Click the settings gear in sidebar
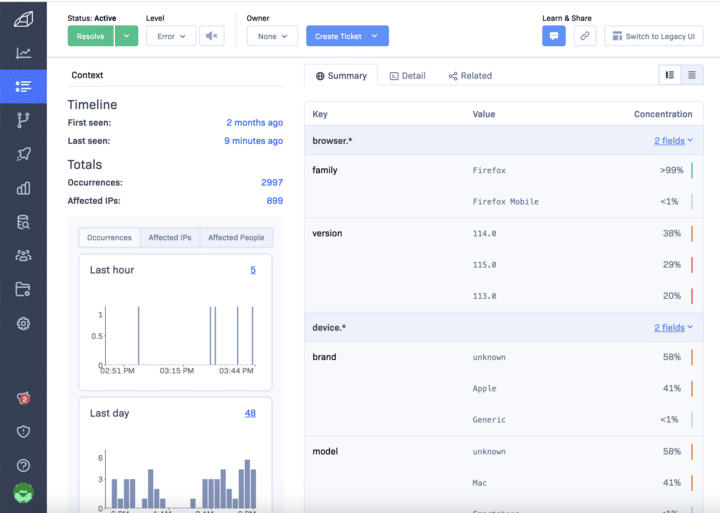The height and width of the screenshot is (513, 720). click(x=23, y=323)
